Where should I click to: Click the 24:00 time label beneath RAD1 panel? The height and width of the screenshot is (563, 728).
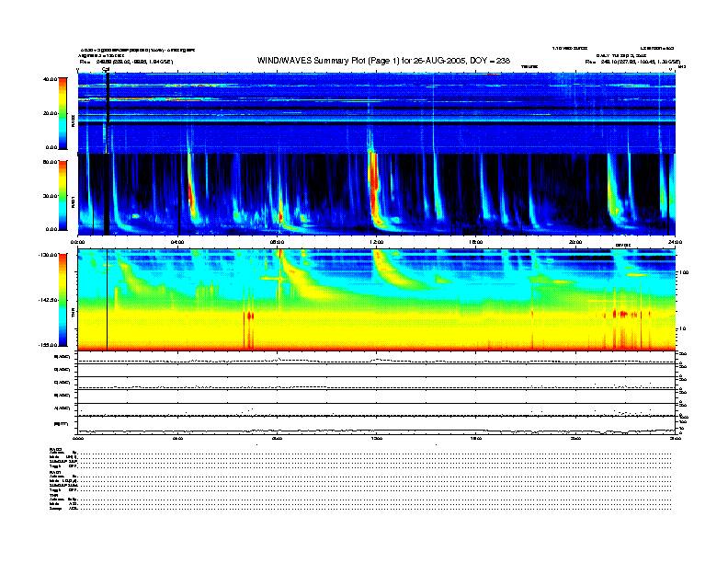coord(675,242)
